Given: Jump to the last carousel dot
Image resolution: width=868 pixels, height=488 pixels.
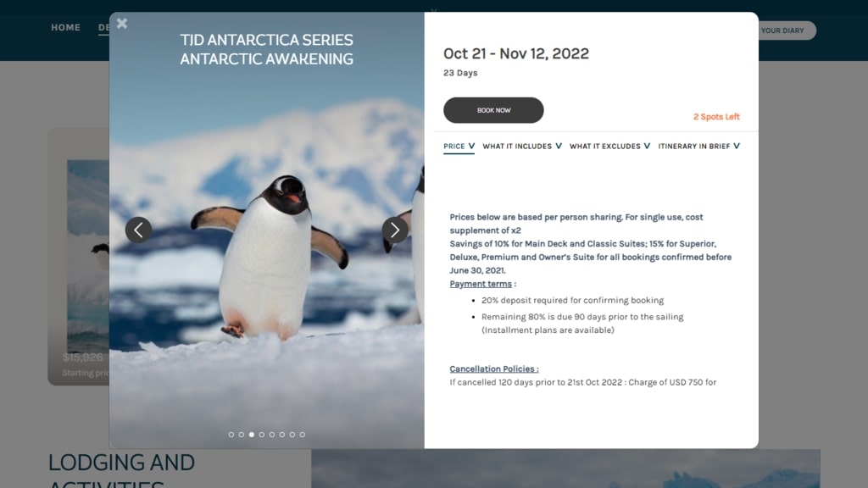Looking at the screenshot, I should [303, 435].
